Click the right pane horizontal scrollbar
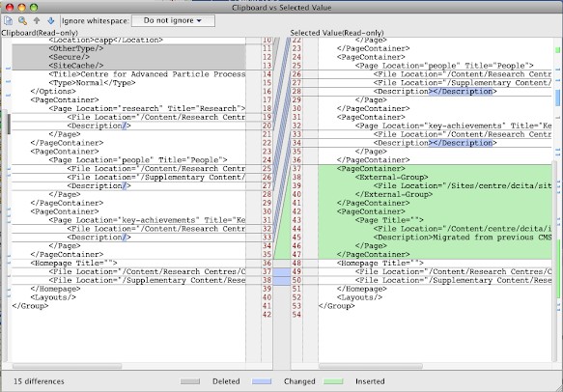 [371, 366]
